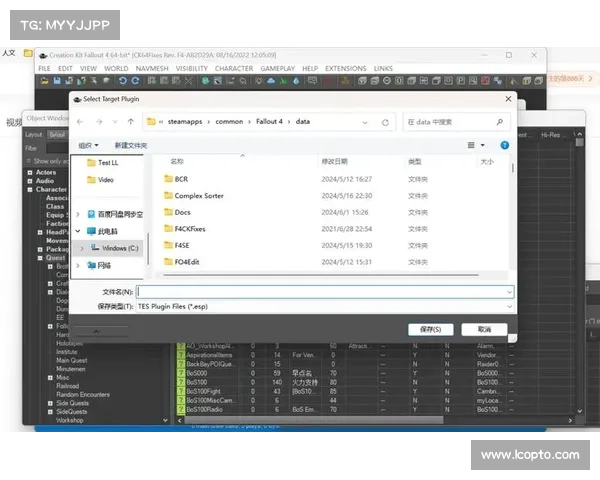Click the redo arrow in Creation Kit toolbar
The width and height of the screenshot is (600, 480).
[x=135, y=81]
